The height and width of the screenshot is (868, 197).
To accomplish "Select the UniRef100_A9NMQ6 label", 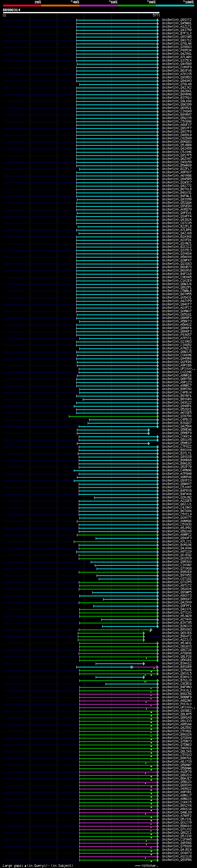I will tap(177, 521).
